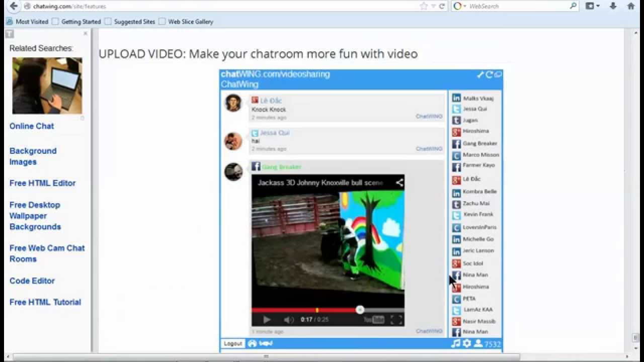Open the downloads arrow icon
This screenshot has width=644, height=362.
point(613,6)
